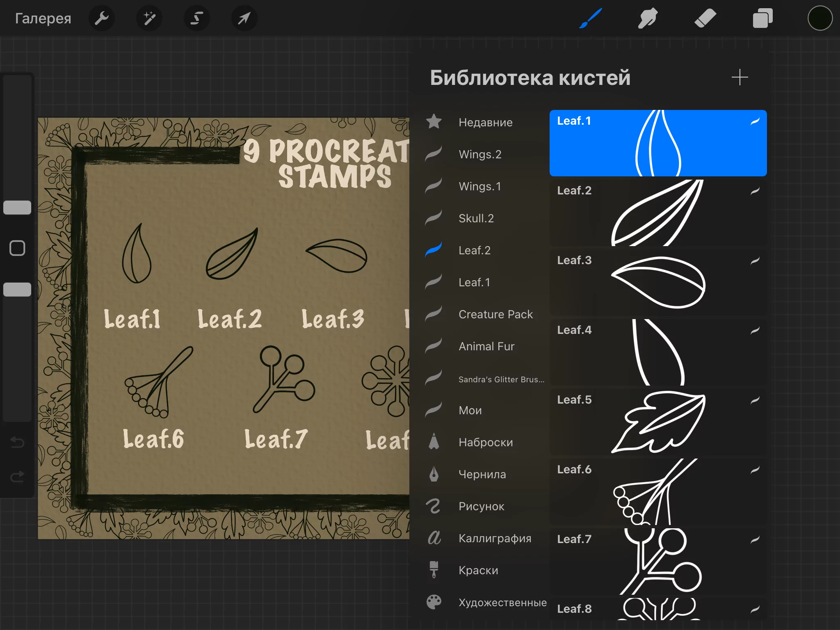Screen dimensions: 840x630
Task: Open the Рисунок brush set
Action: (x=486, y=506)
